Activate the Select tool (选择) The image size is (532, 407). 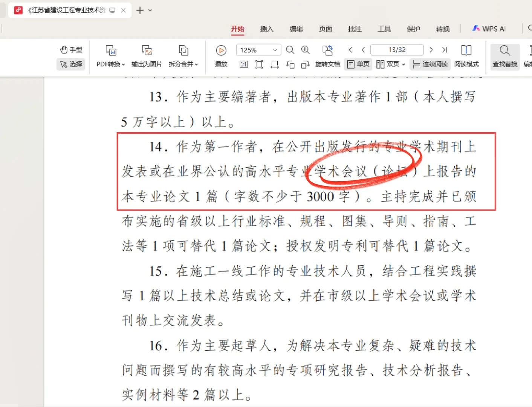71,64
